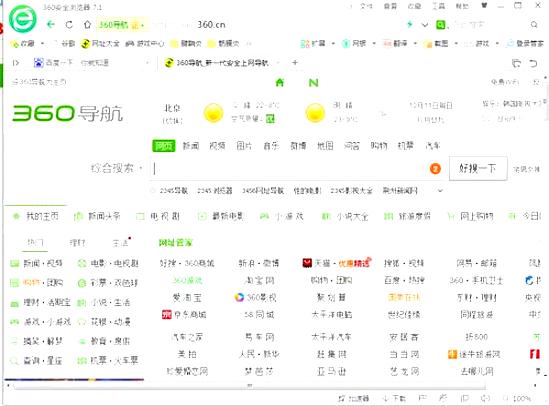Select the 音乐 search tab
The width and height of the screenshot is (549, 406).
click(271, 146)
